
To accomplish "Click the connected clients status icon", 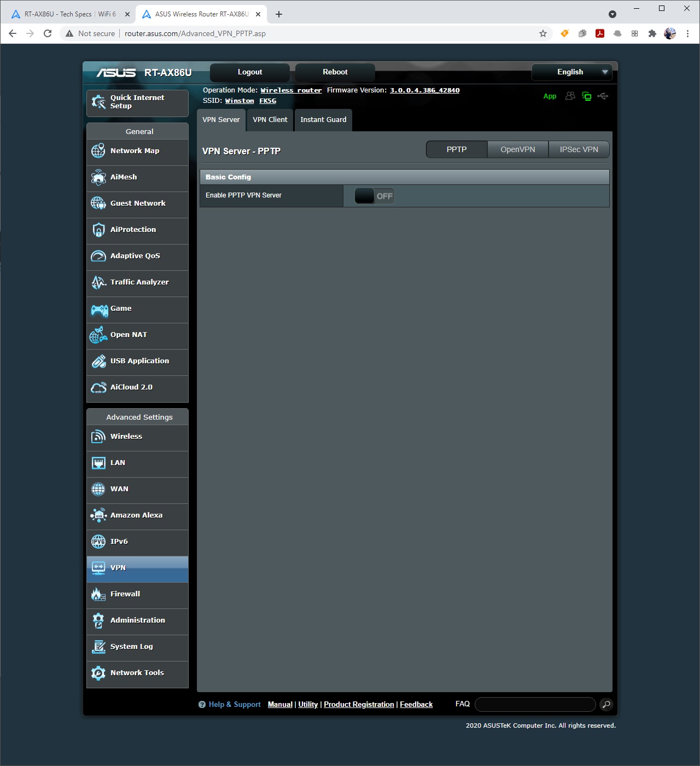I will pos(570,96).
